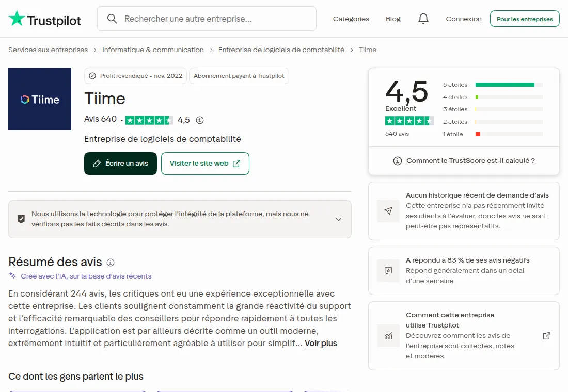Open Entreprise de logiciels de comptabilité breadcrumb
Screen dimensions: 568x392
click(281, 50)
